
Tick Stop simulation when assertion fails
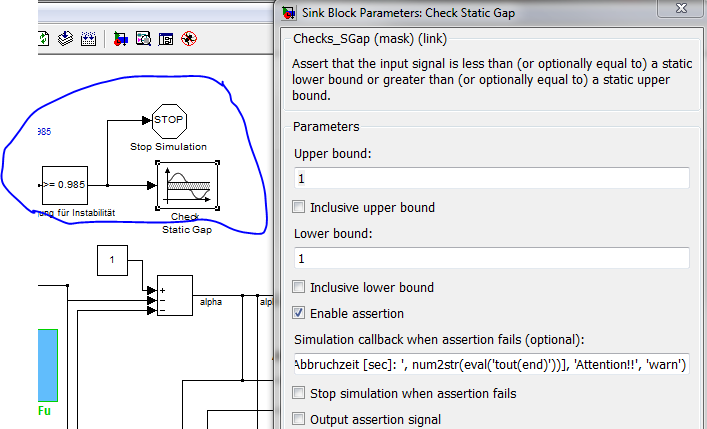tap(299, 393)
